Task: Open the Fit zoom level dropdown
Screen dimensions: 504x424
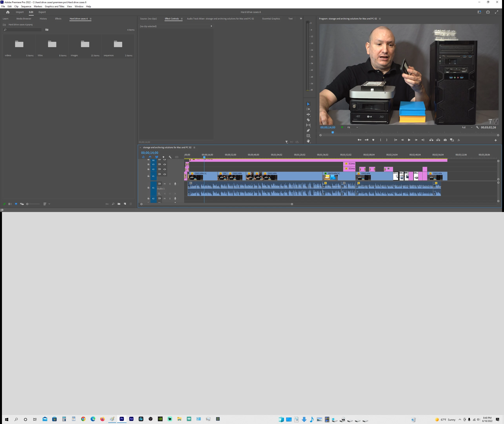Action: 352,127
